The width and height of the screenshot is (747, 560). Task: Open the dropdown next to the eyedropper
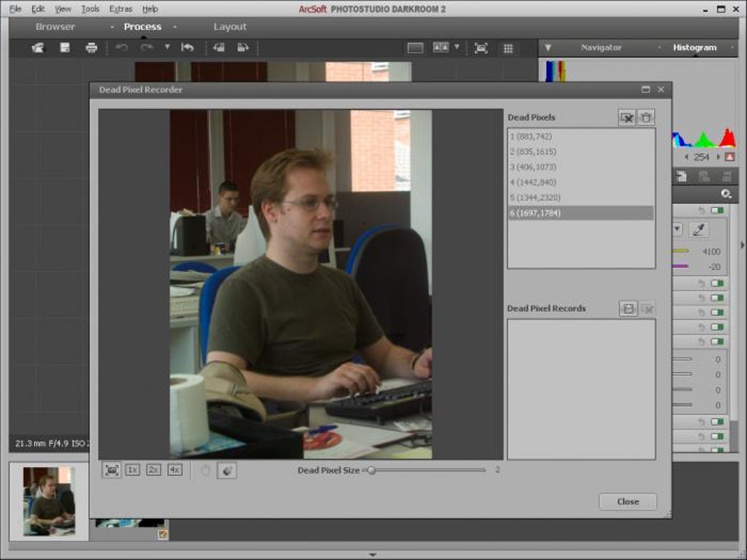677,229
